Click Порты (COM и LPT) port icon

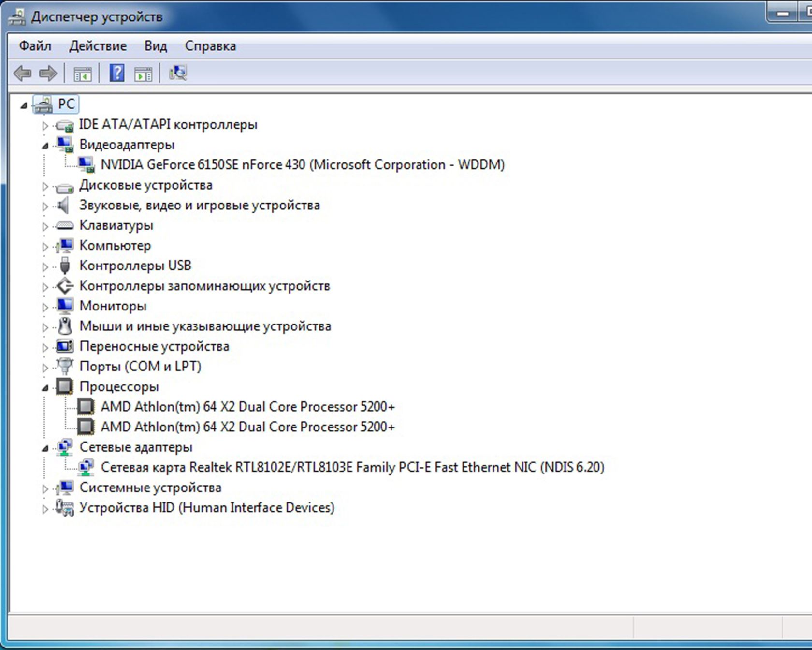click(x=64, y=366)
